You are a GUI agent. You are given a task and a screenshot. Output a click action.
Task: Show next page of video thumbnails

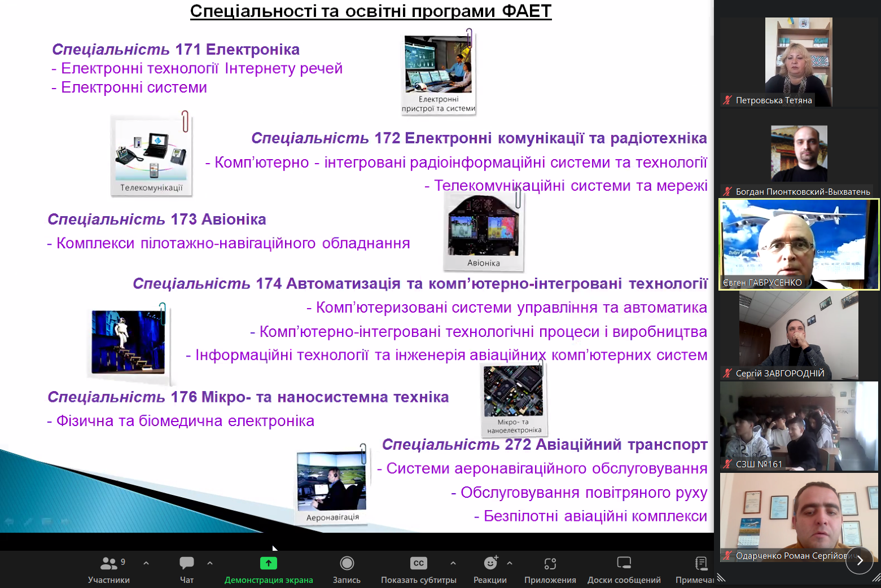tap(859, 560)
